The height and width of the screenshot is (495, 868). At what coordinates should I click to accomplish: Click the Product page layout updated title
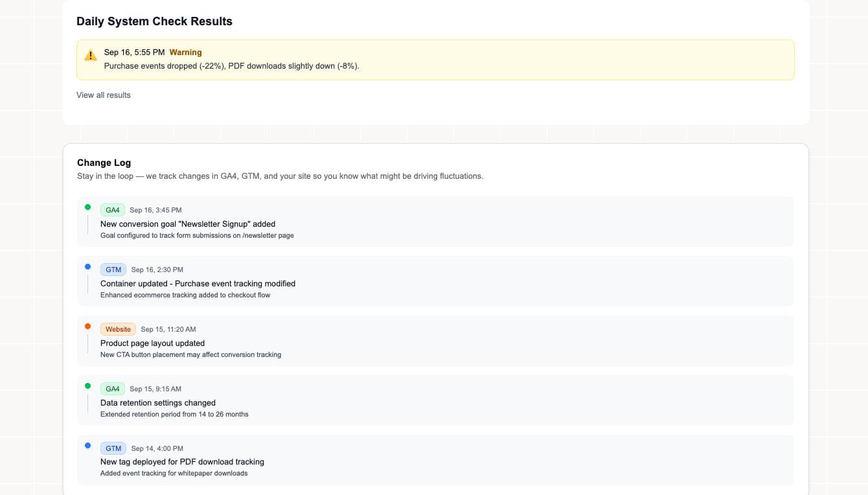point(152,343)
